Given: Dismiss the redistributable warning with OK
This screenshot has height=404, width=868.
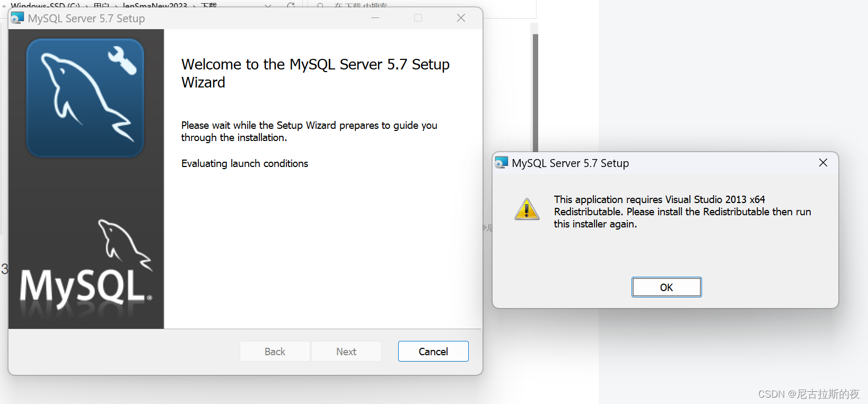Looking at the screenshot, I should coord(667,287).
